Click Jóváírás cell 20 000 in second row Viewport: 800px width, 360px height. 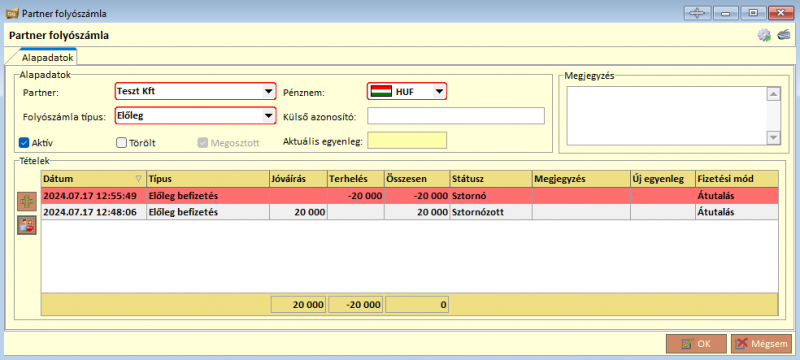point(298,212)
